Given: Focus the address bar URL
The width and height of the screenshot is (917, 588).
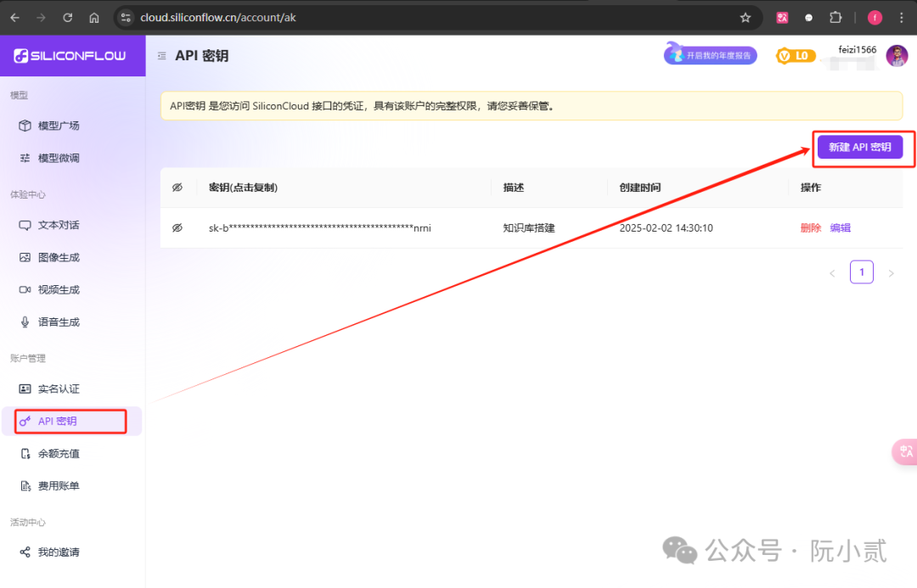Looking at the screenshot, I should pos(218,18).
